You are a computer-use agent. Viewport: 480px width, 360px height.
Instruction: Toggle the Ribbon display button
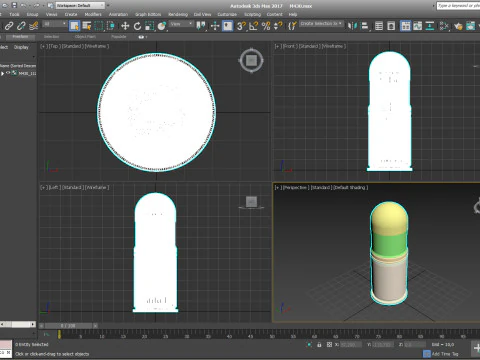coord(405,26)
